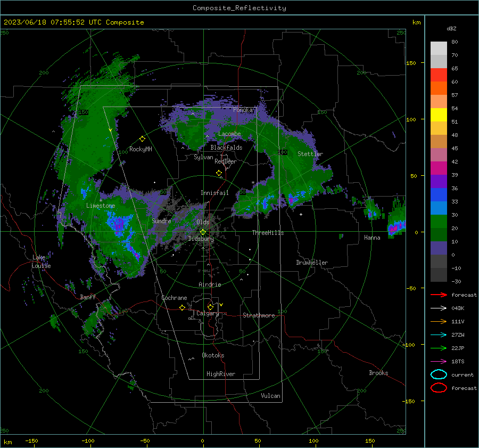Click the Cochrane town label
This screenshot has width=479, height=448.
(x=174, y=298)
